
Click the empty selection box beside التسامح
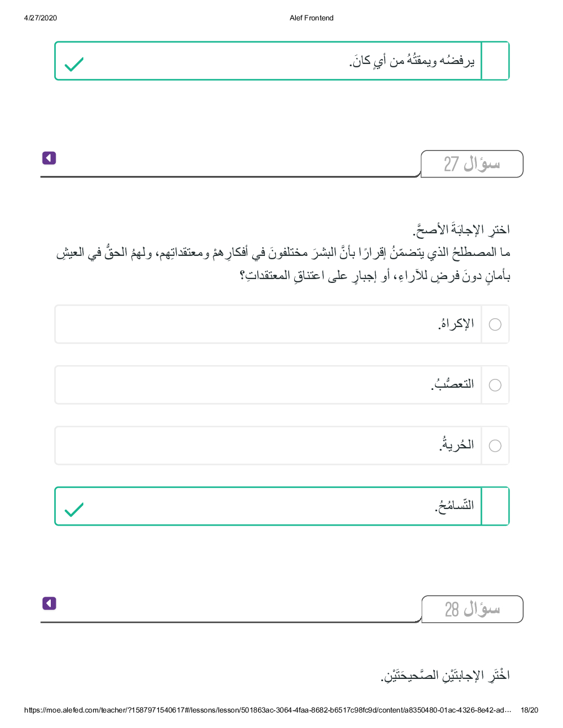click(x=495, y=506)
